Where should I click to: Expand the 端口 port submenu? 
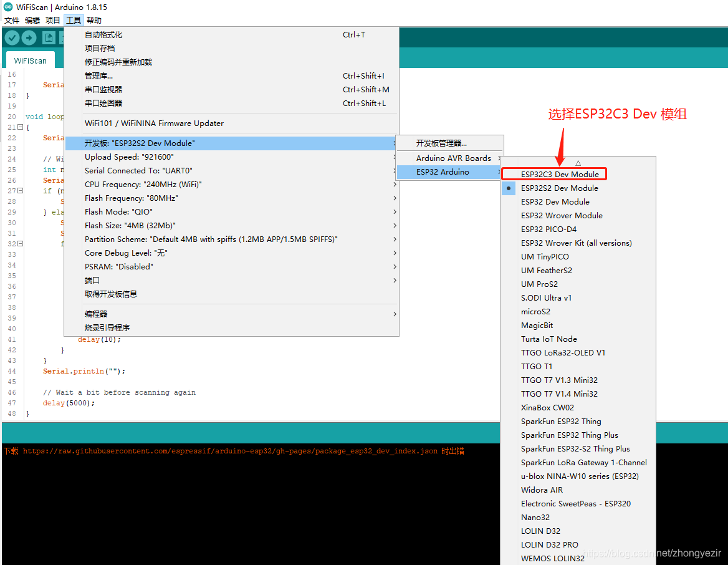tap(232, 280)
